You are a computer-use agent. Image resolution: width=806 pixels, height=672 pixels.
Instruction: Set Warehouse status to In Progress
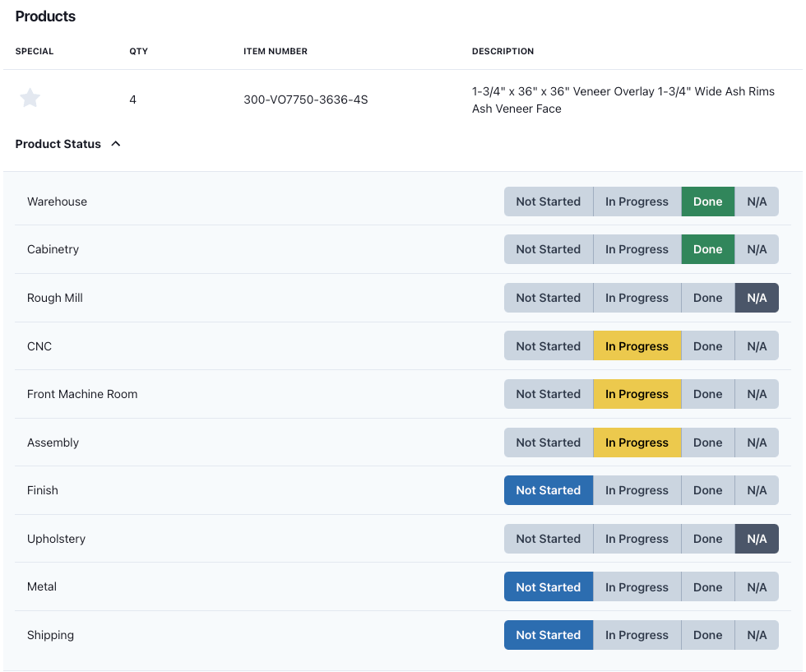pyautogui.click(x=637, y=202)
